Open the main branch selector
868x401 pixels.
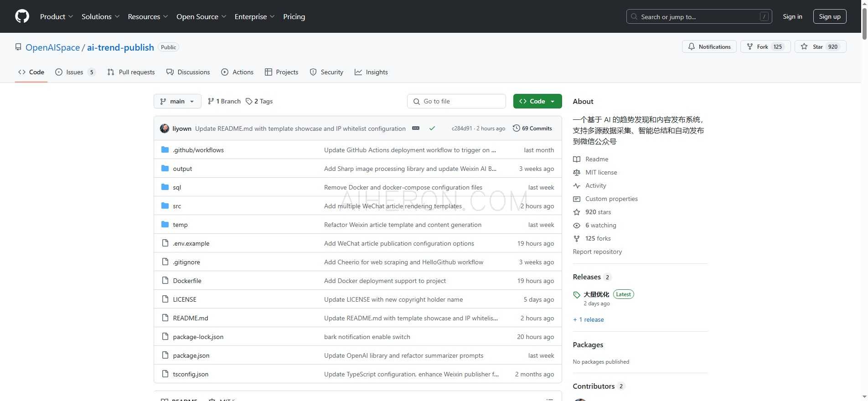pos(177,101)
